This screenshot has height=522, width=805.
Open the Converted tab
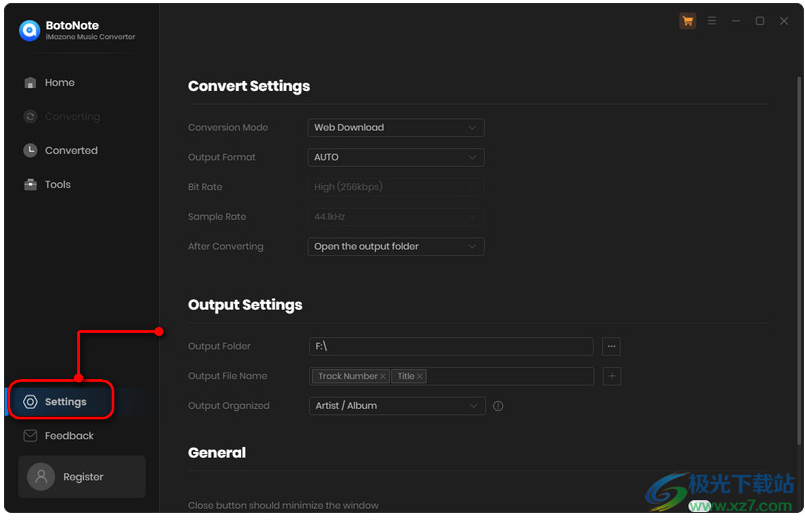(x=70, y=151)
